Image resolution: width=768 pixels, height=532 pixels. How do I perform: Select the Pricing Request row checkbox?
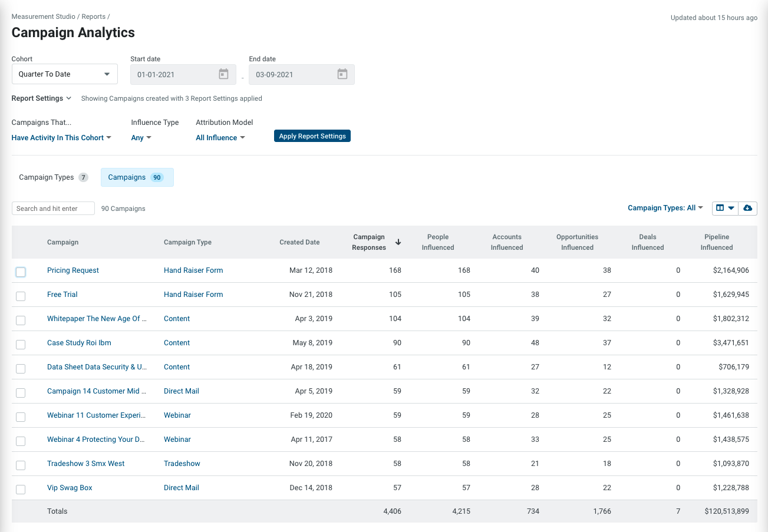click(x=21, y=272)
